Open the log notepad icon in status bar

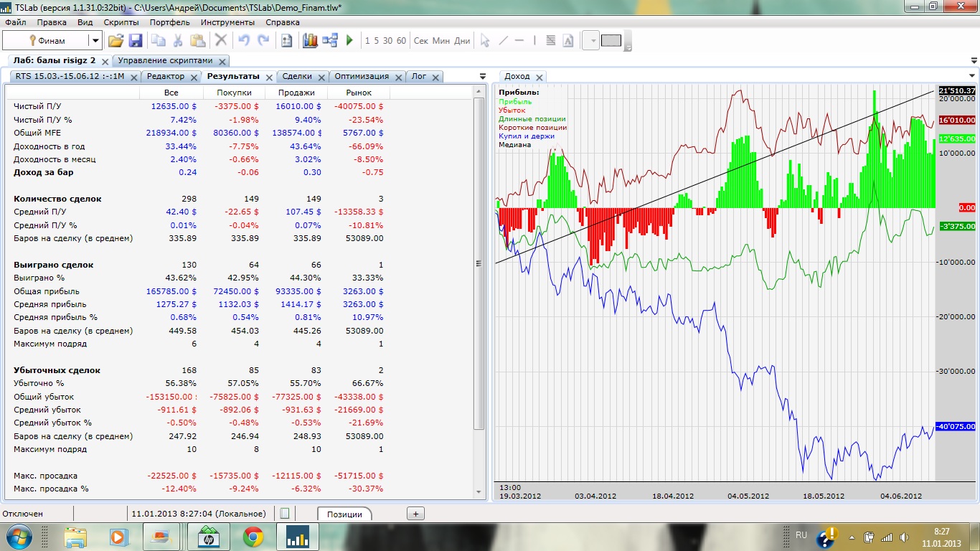coord(285,514)
